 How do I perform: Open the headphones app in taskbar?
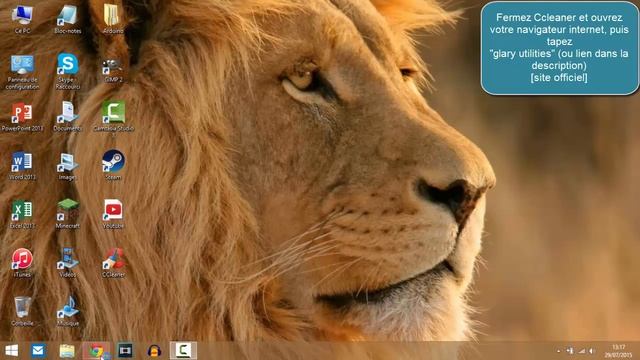154,351
